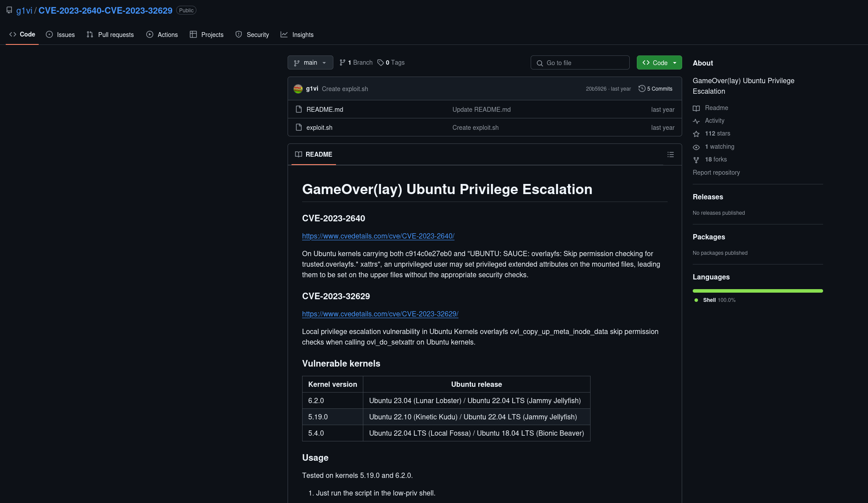Viewport: 868px width, 503px height.
Task: Open the README.md file
Action: (325, 110)
